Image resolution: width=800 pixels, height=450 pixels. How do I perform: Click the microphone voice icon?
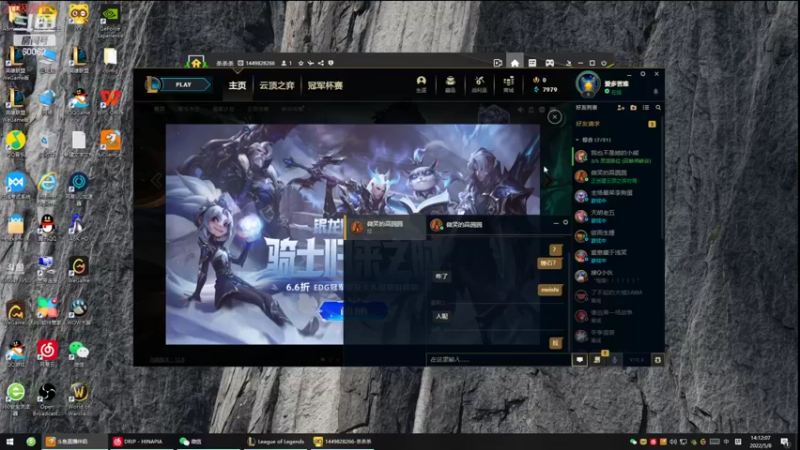pyautogui.click(x=614, y=360)
